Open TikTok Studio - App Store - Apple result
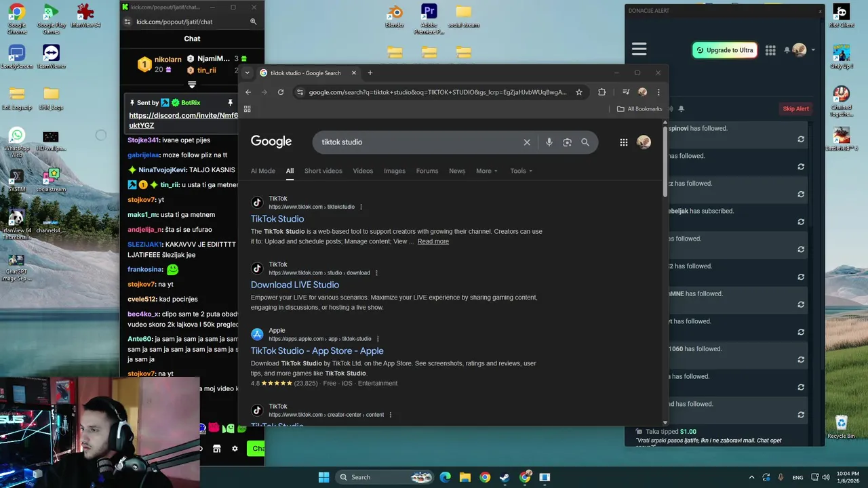Image resolution: width=868 pixels, height=488 pixels. (x=317, y=351)
